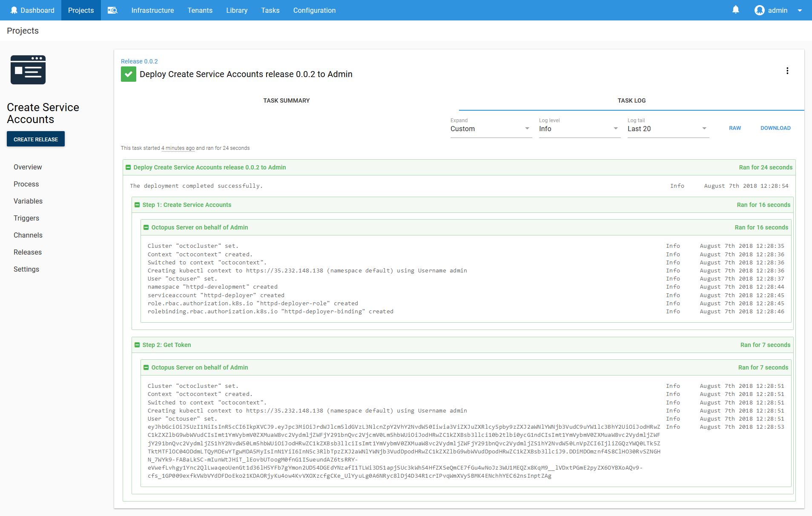Click the project logo icon above Create Service Accounts

28,70
